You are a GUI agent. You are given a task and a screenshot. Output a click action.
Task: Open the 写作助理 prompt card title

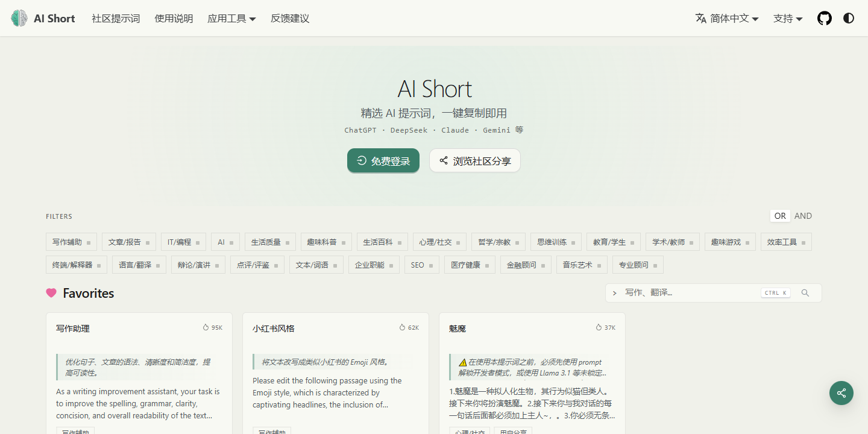click(x=73, y=329)
